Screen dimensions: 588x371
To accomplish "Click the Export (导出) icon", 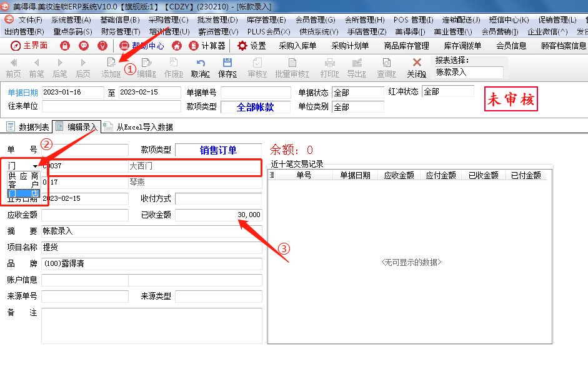I will pos(357,68).
